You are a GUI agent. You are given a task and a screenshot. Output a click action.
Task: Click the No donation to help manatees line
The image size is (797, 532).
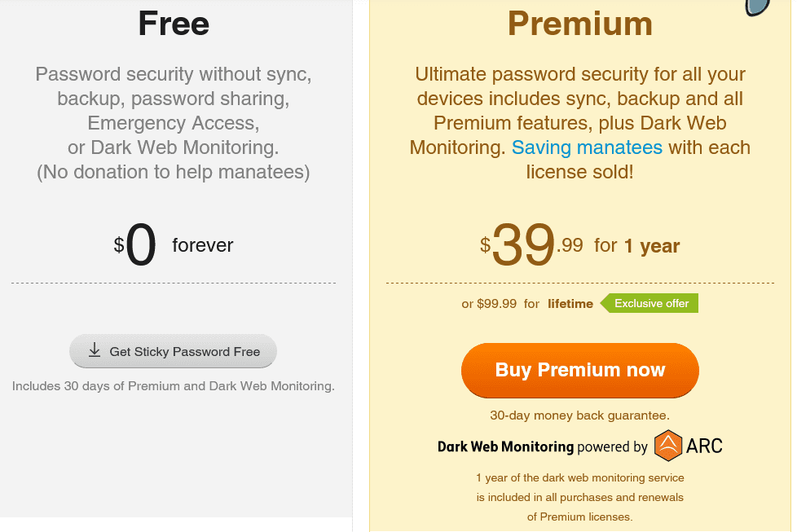pos(174,172)
